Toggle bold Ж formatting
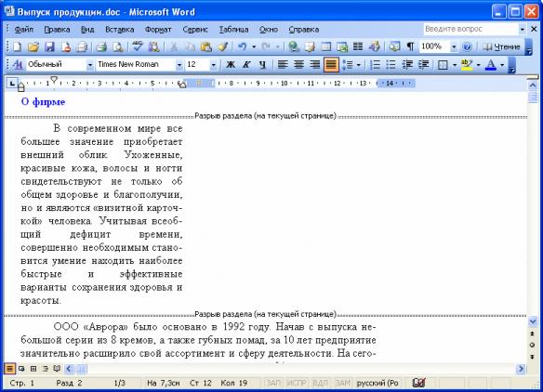The height and width of the screenshot is (392, 543). pyautogui.click(x=231, y=65)
